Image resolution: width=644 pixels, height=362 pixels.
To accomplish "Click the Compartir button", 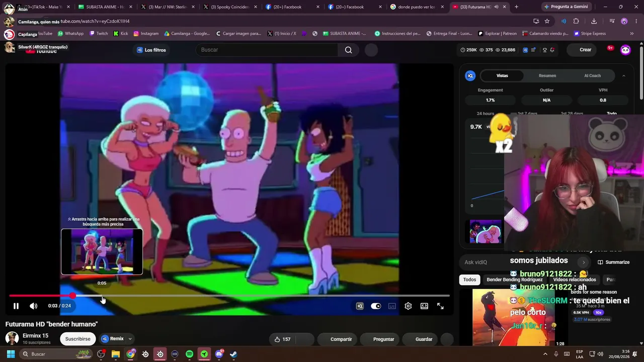I will [x=337, y=339].
